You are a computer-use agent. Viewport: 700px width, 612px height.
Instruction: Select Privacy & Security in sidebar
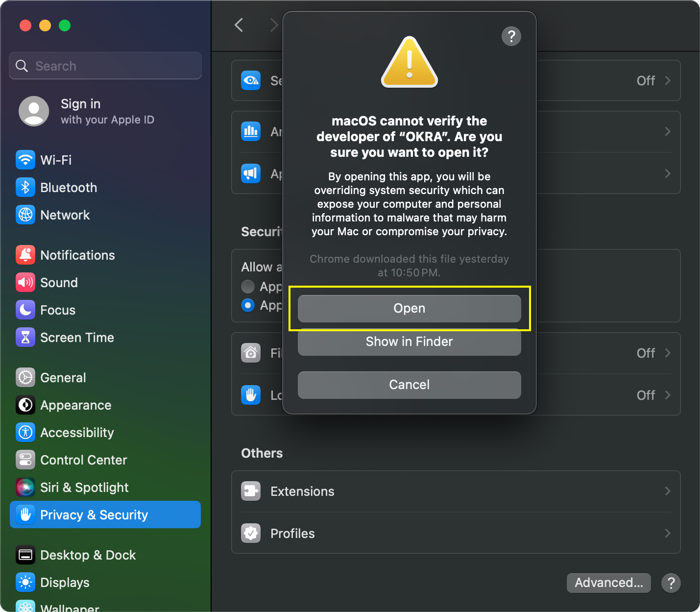(x=105, y=514)
